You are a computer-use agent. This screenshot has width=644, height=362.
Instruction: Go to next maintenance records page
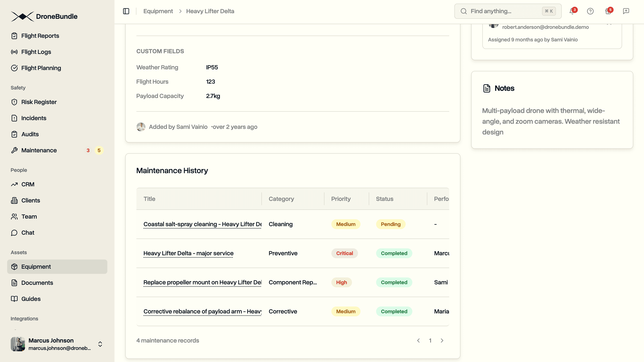(x=442, y=341)
